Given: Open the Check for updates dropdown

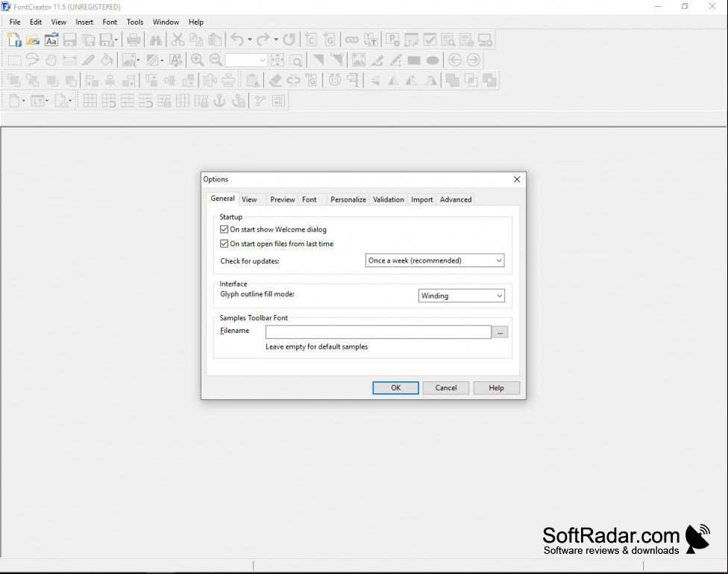Looking at the screenshot, I should pos(435,261).
